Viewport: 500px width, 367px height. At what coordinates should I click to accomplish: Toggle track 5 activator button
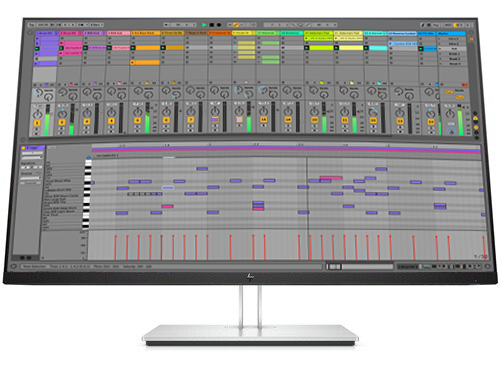(x=137, y=120)
